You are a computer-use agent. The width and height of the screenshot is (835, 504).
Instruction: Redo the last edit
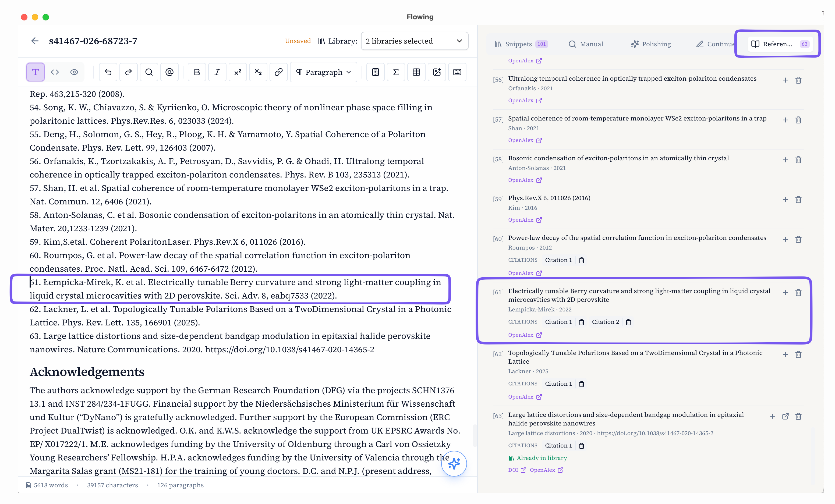point(128,72)
